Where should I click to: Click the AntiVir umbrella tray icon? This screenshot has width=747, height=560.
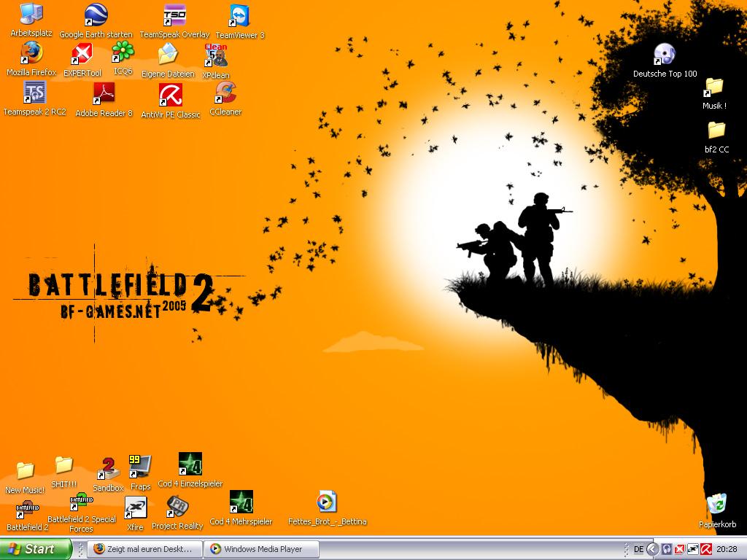pyautogui.click(x=706, y=550)
